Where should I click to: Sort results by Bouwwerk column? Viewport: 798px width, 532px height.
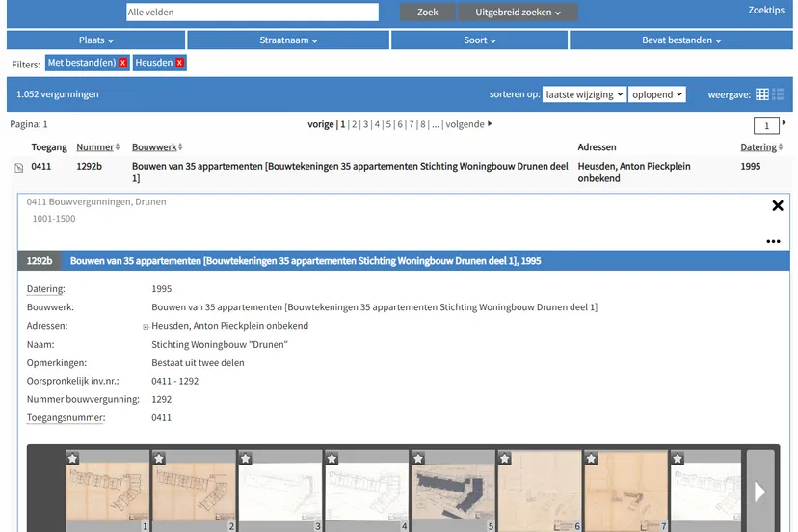[157, 147]
